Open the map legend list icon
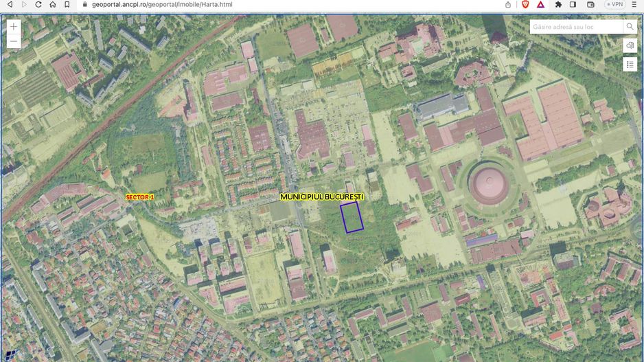The width and height of the screenshot is (644, 362). [x=630, y=64]
